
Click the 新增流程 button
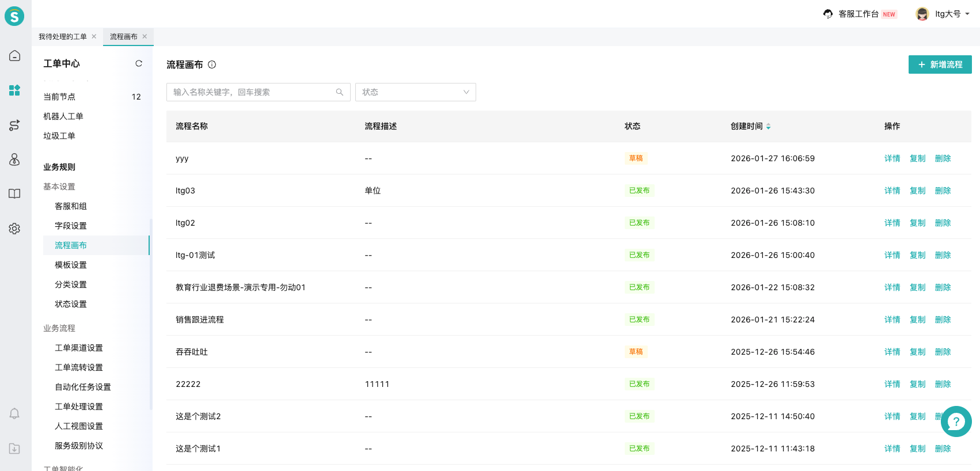point(940,64)
